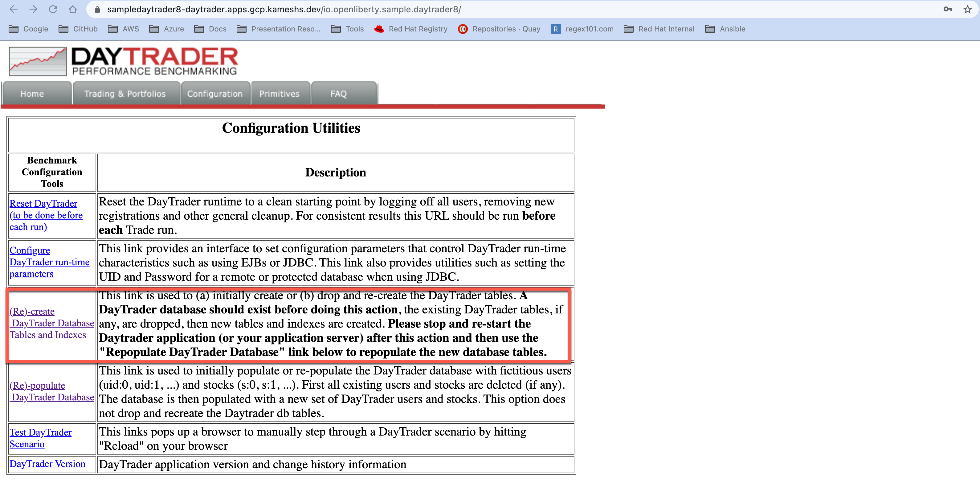This screenshot has height=488, width=980.
Task: Click the padlock site info icon
Action: [97, 10]
